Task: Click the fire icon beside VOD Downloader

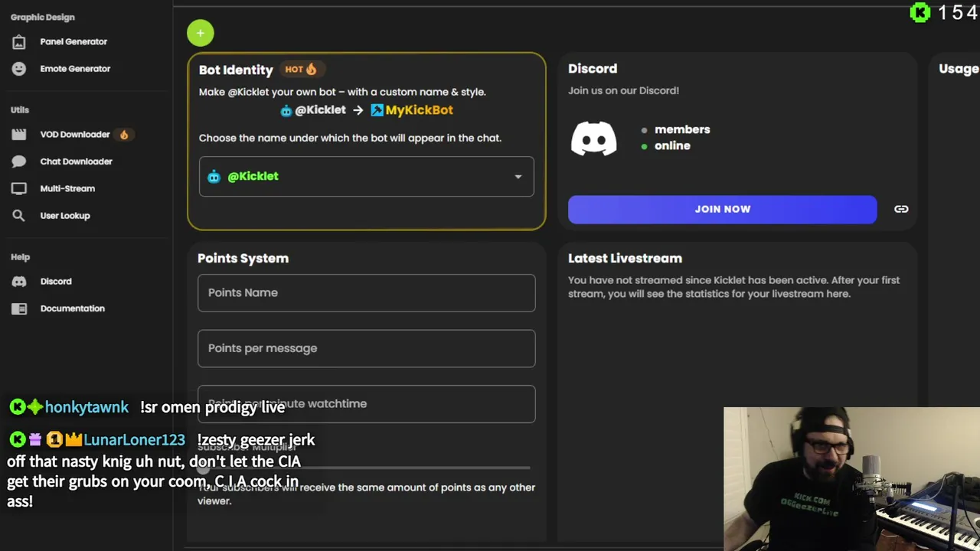Action: 124,135
